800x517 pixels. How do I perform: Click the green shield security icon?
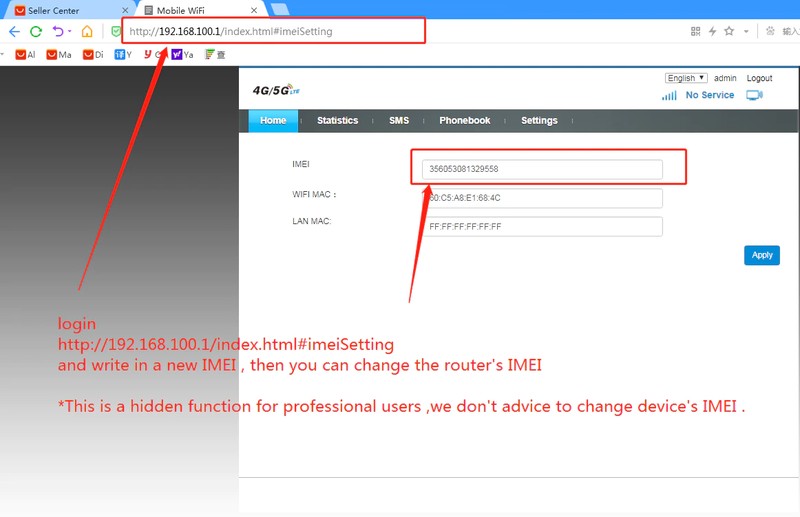tap(116, 32)
